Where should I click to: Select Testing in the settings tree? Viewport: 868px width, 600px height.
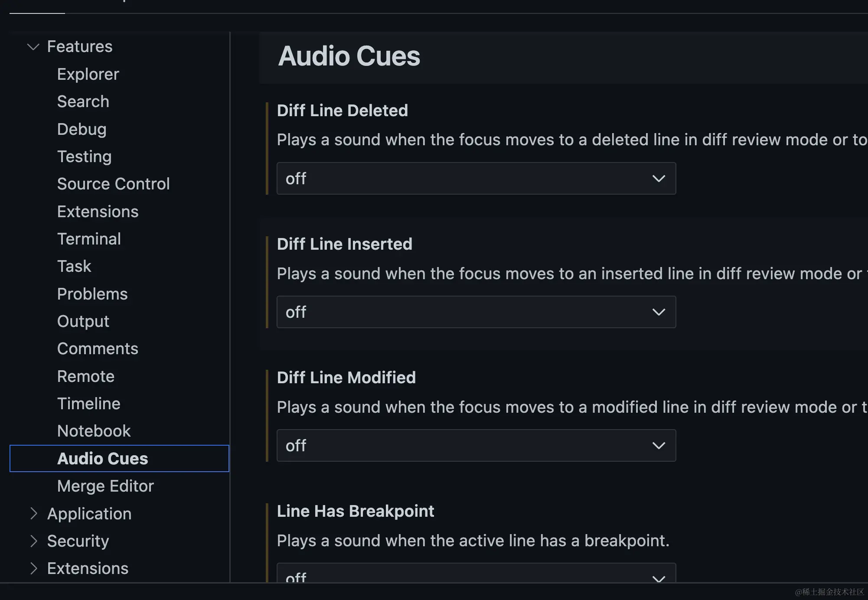[x=85, y=157]
